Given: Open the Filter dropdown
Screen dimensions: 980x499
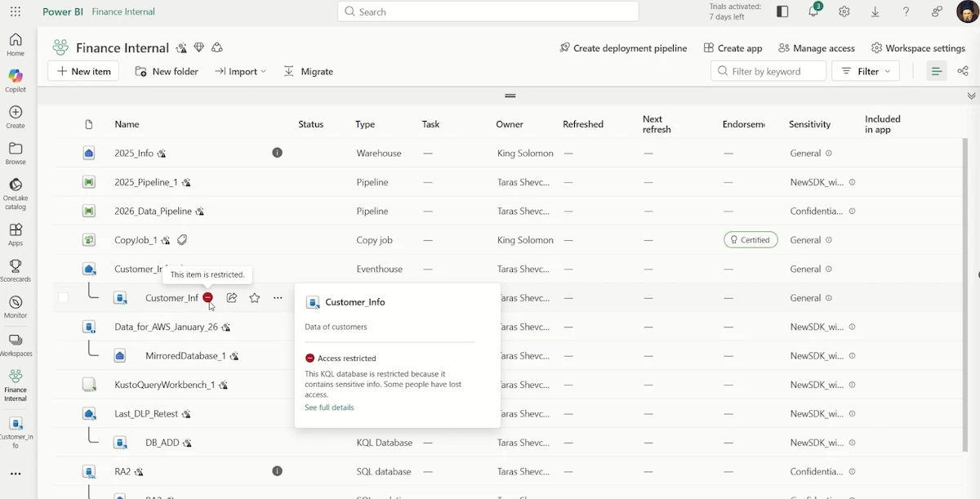Looking at the screenshot, I should point(866,71).
